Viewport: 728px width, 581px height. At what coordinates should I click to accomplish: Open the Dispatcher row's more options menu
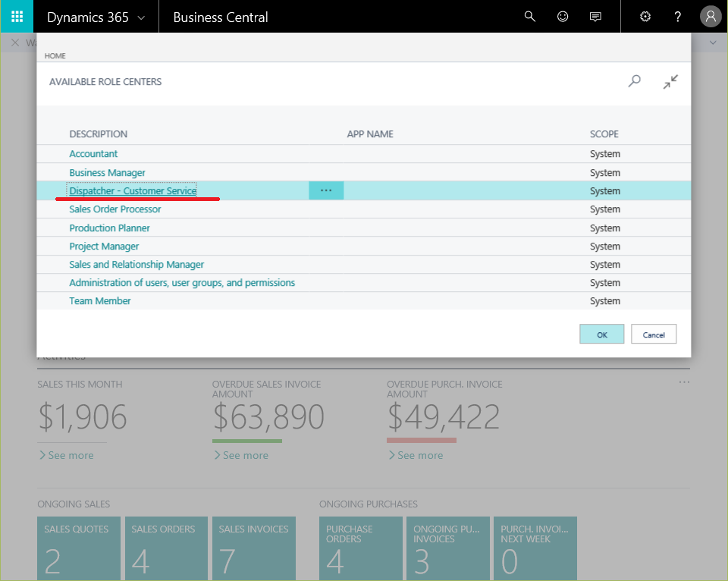pyautogui.click(x=326, y=190)
